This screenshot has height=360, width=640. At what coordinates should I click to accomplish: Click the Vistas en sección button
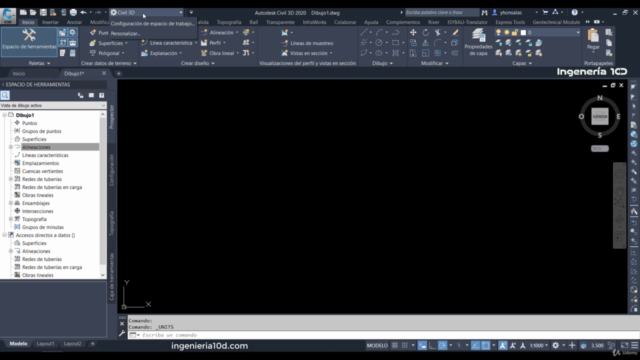[307, 53]
